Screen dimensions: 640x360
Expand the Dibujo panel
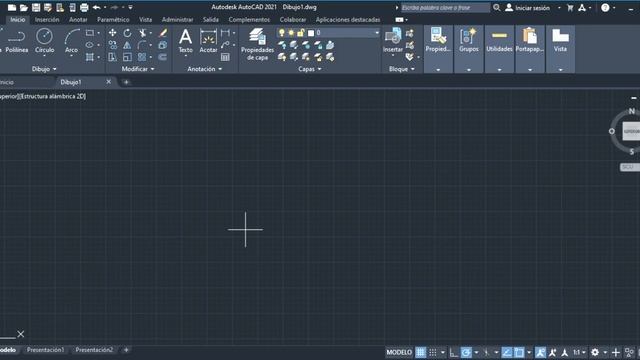pyautogui.click(x=44, y=69)
